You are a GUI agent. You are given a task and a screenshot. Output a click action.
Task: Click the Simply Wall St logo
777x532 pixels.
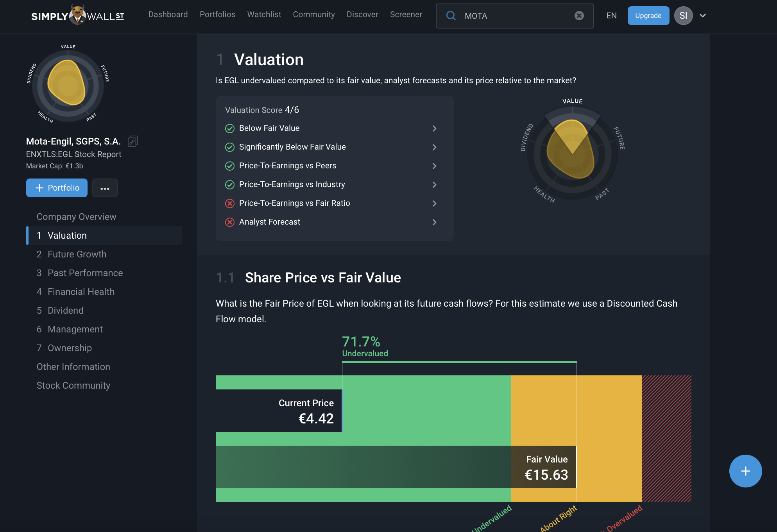point(77,16)
